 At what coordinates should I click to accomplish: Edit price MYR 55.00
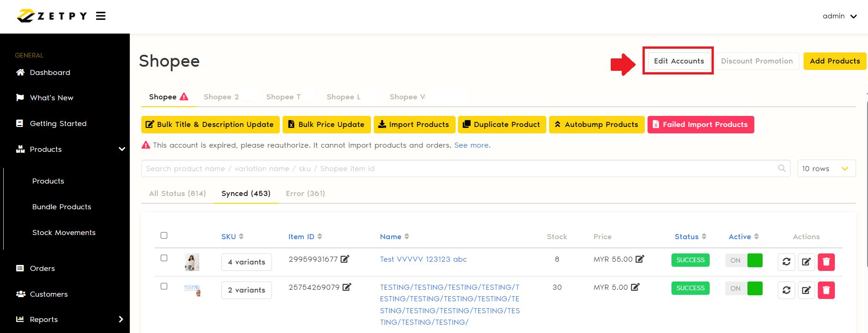click(640, 259)
